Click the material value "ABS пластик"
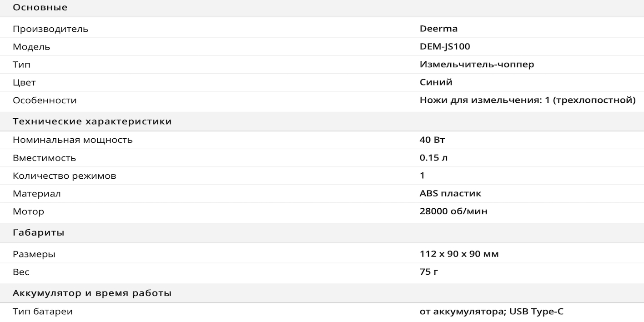 450,193
